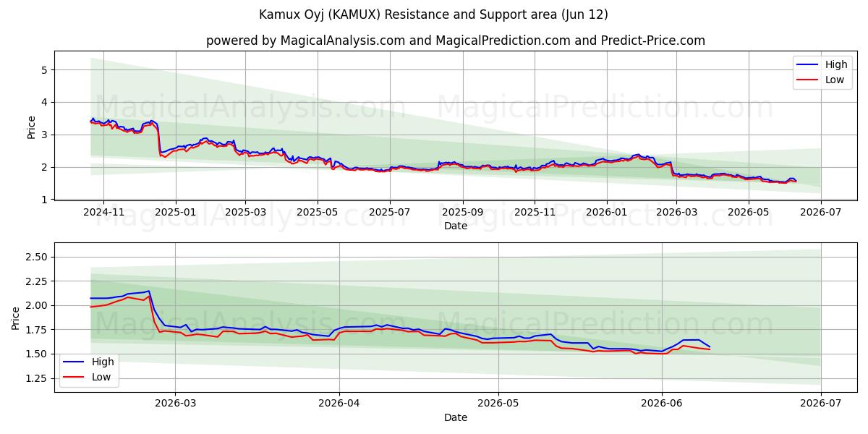868x434 pixels.
Task: Click the top chart x-axis label '2025-03'
Action: [x=245, y=212]
